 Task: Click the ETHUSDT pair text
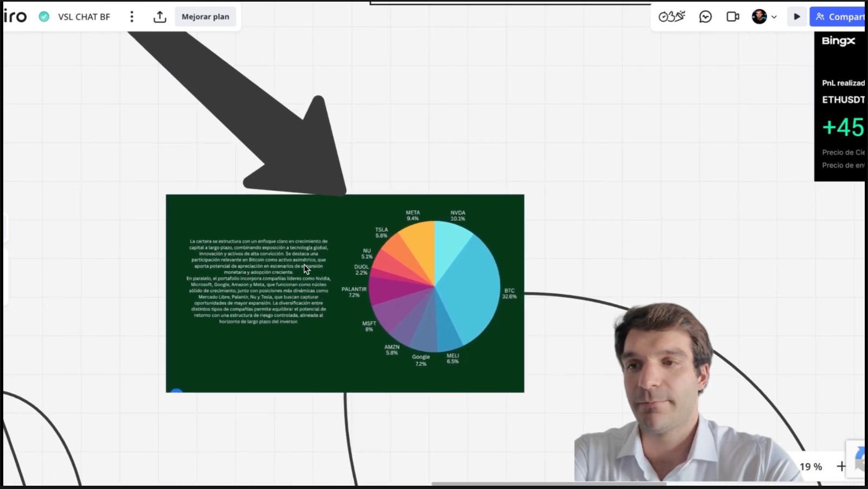pyautogui.click(x=843, y=100)
